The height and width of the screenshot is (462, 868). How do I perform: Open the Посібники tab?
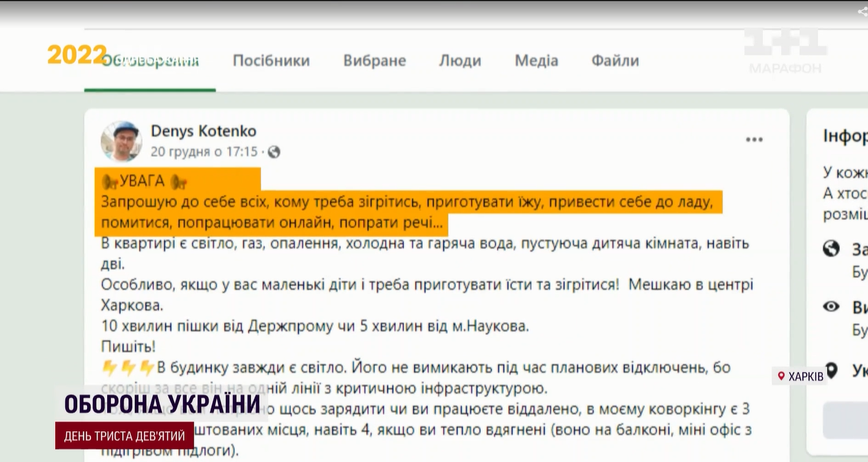271,60
